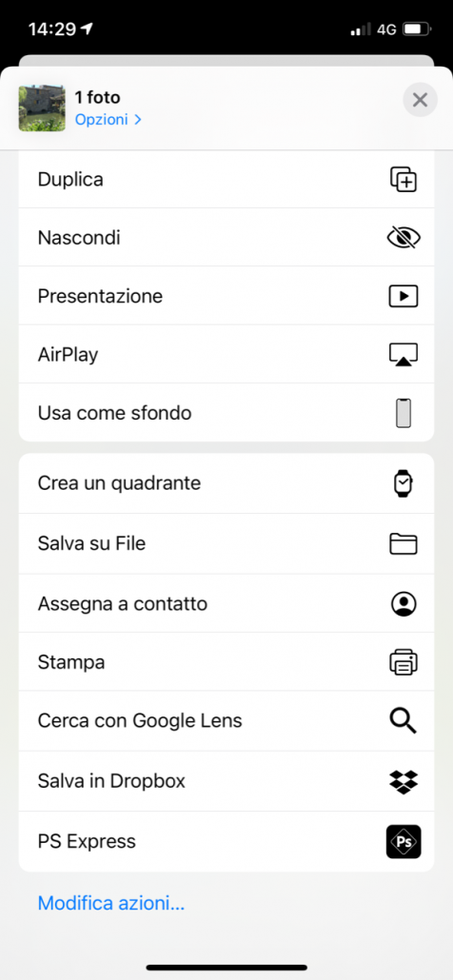
Task: Tap the magnifier icon for Google Lens
Action: (403, 720)
